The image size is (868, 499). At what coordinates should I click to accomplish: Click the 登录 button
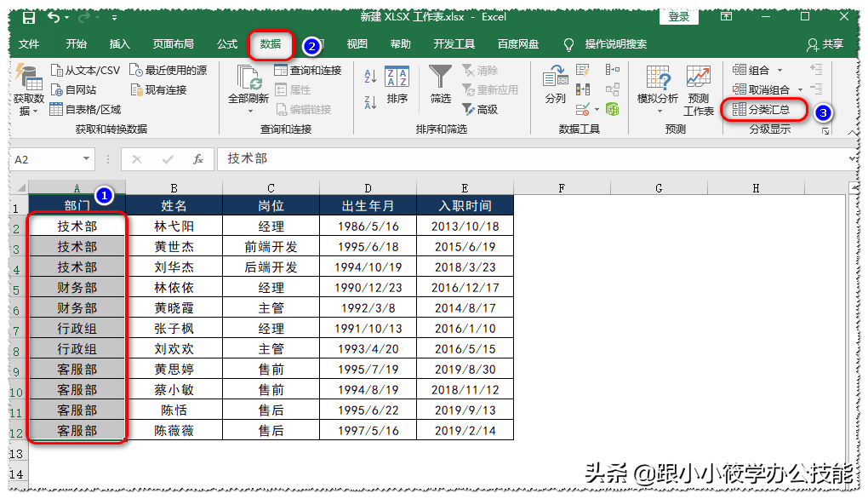pos(679,17)
